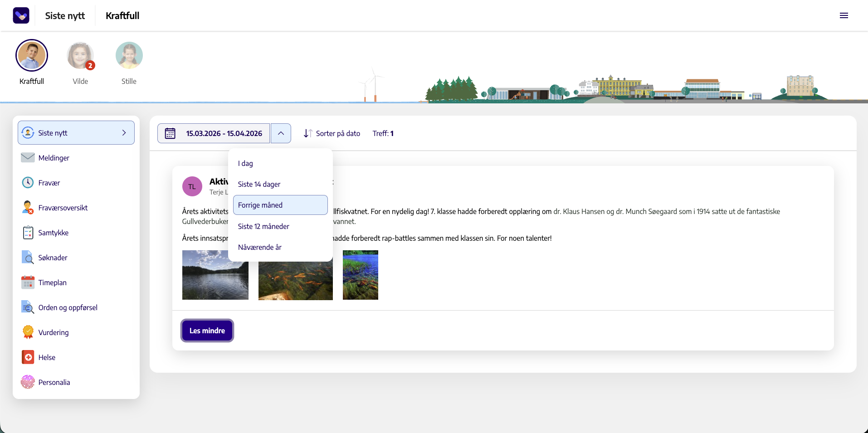Viewport: 868px width, 433px height.
Task: Open Fraværsoversikt in the sidebar
Action: point(76,208)
